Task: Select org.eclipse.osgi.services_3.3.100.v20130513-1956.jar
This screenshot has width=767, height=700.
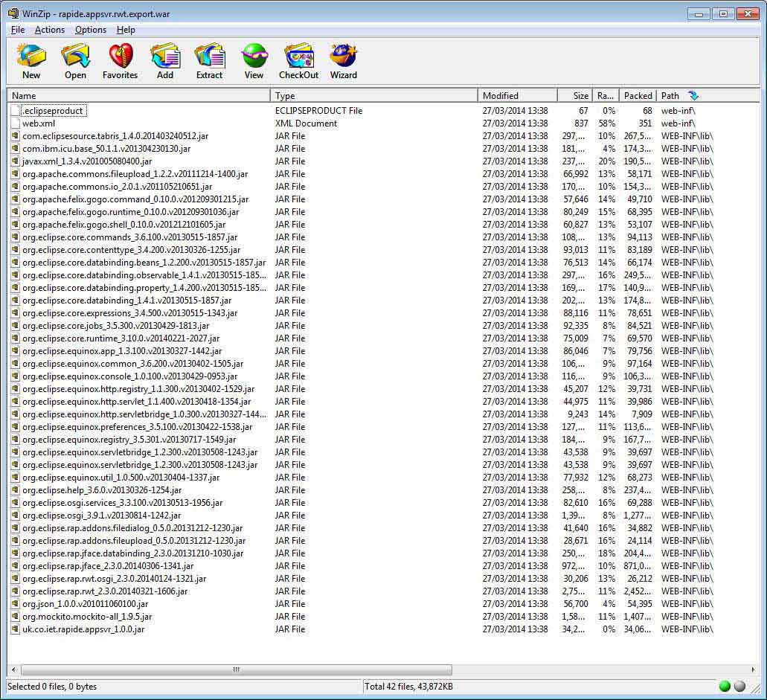Action: [x=123, y=502]
